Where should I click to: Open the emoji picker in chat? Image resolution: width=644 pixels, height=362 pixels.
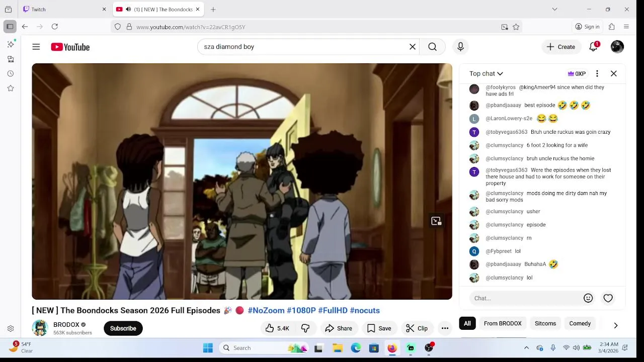click(x=588, y=298)
